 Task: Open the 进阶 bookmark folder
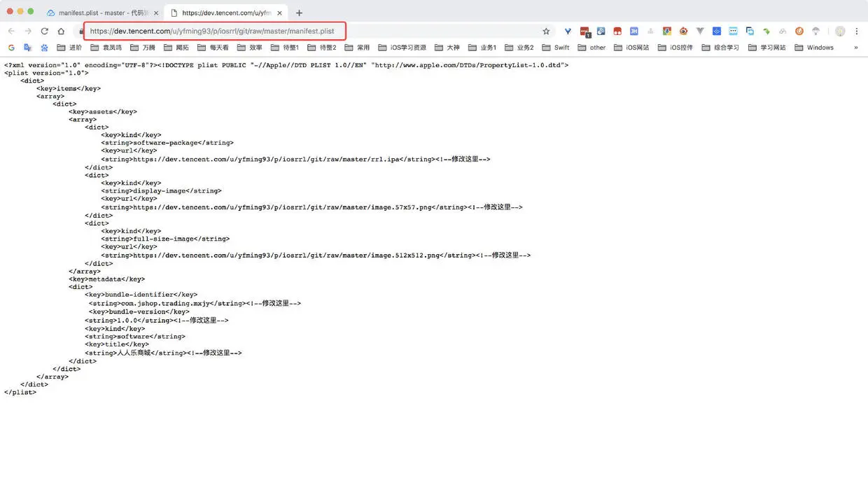click(x=69, y=48)
